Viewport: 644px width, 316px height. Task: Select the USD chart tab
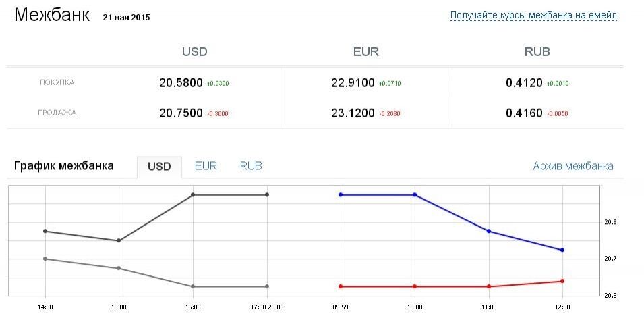click(x=159, y=167)
